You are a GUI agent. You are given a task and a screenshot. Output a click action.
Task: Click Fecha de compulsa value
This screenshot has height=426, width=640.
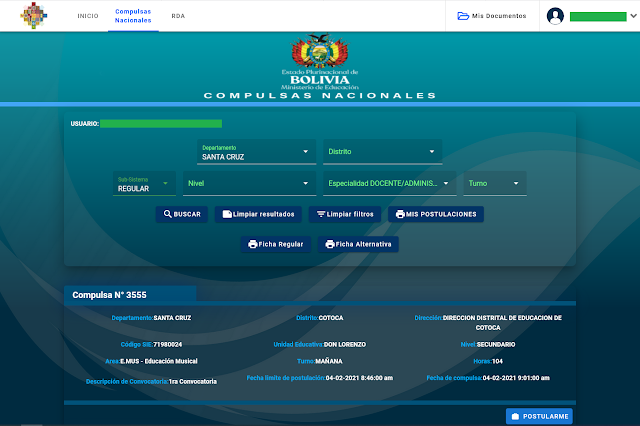pyautogui.click(x=516, y=378)
